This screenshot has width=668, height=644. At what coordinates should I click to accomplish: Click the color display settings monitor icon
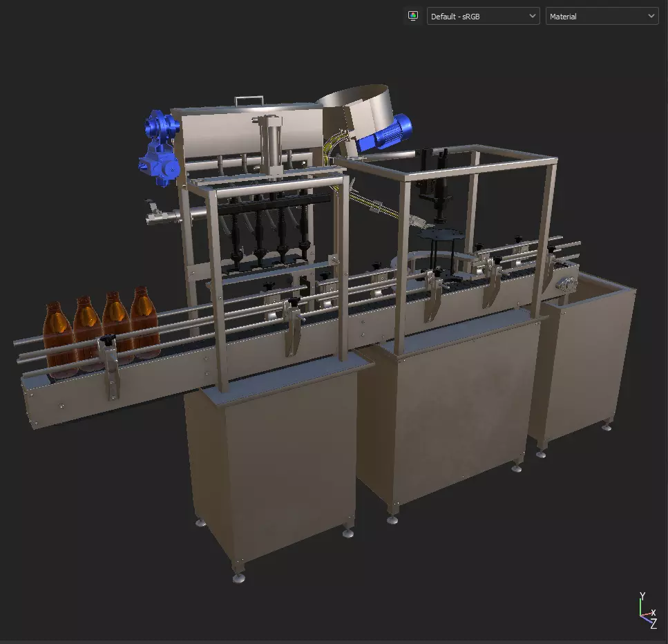[412, 16]
